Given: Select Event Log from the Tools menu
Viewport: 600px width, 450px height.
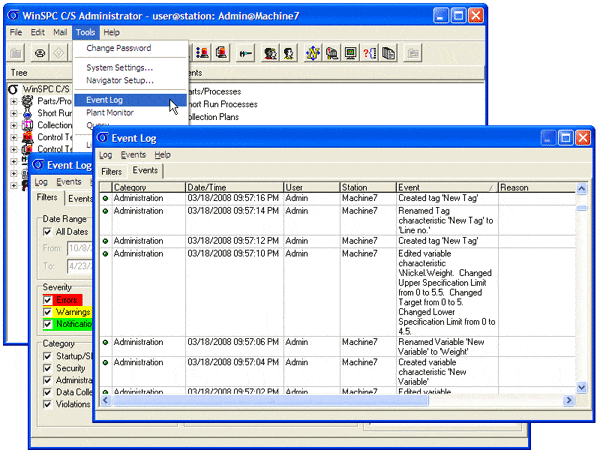Looking at the screenshot, I should [x=104, y=100].
